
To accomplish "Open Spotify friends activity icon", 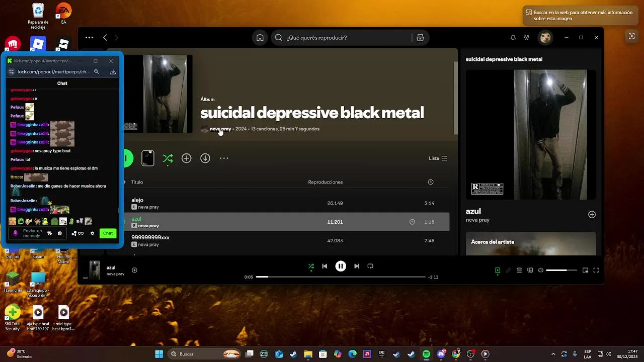I will [527, 38].
